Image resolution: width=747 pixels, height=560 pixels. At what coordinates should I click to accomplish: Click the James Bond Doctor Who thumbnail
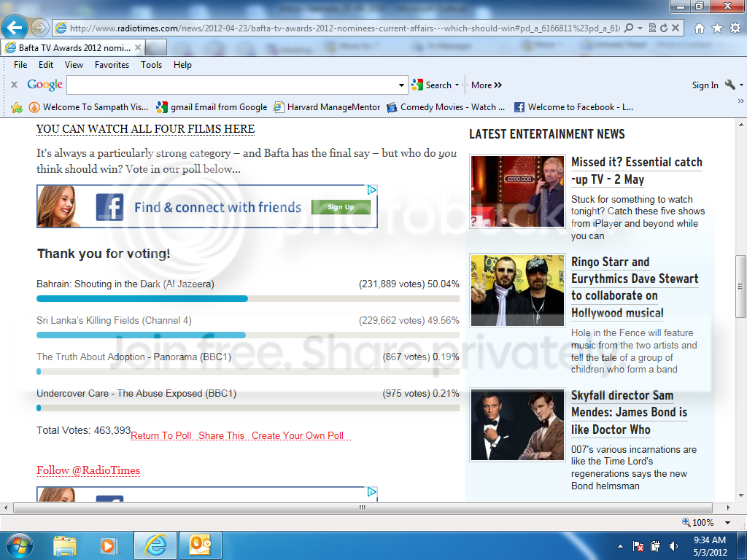click(x=517, y=425)
